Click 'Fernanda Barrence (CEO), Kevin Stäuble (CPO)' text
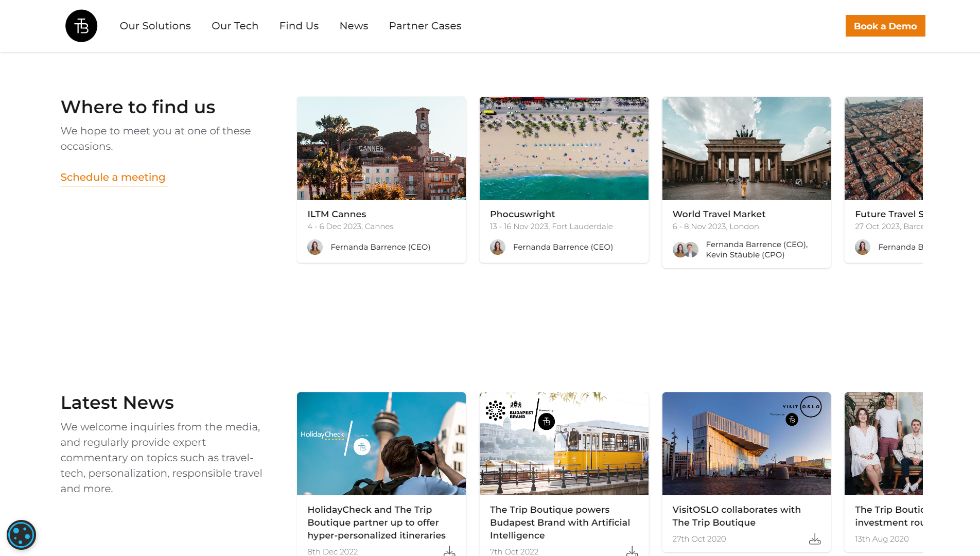 coord(757,250)
